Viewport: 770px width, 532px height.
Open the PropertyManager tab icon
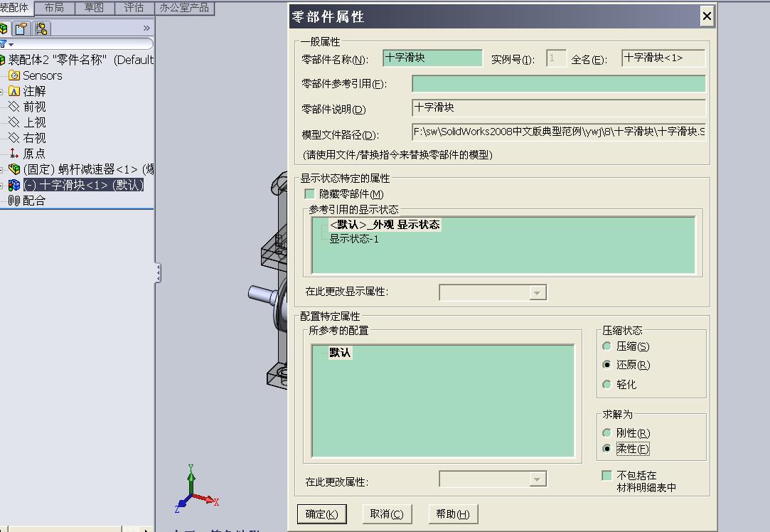tap(21, 28)
